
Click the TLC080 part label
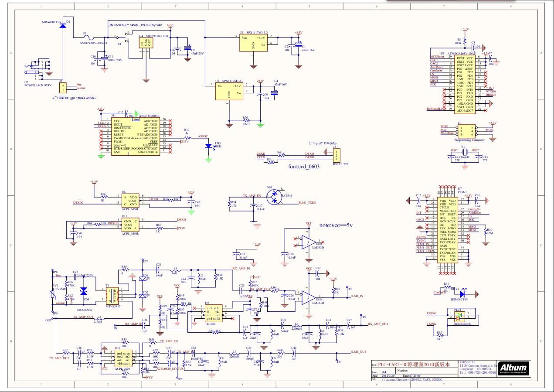click(x=210, y=324)
